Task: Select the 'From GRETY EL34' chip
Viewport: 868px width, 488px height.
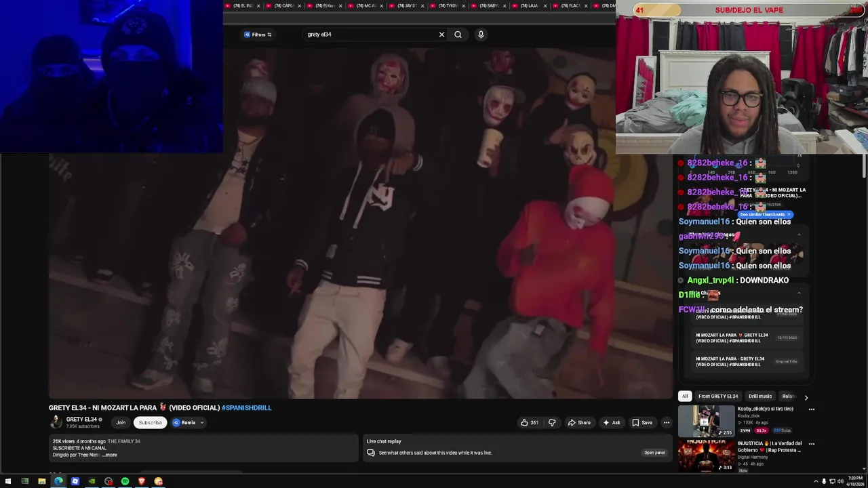Action: pos(718,396)
